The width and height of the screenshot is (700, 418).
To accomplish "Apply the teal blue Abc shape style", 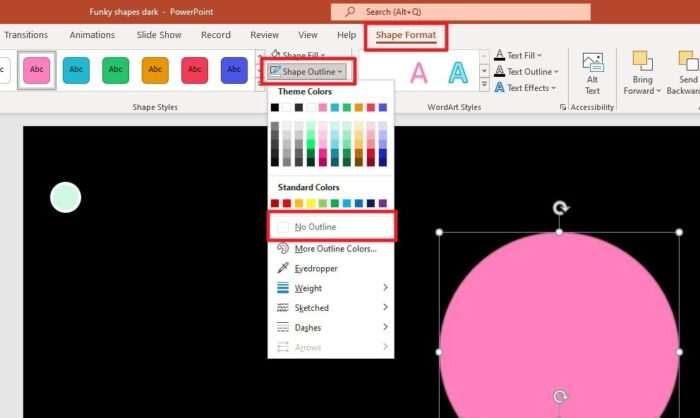I will click(76, 70).
